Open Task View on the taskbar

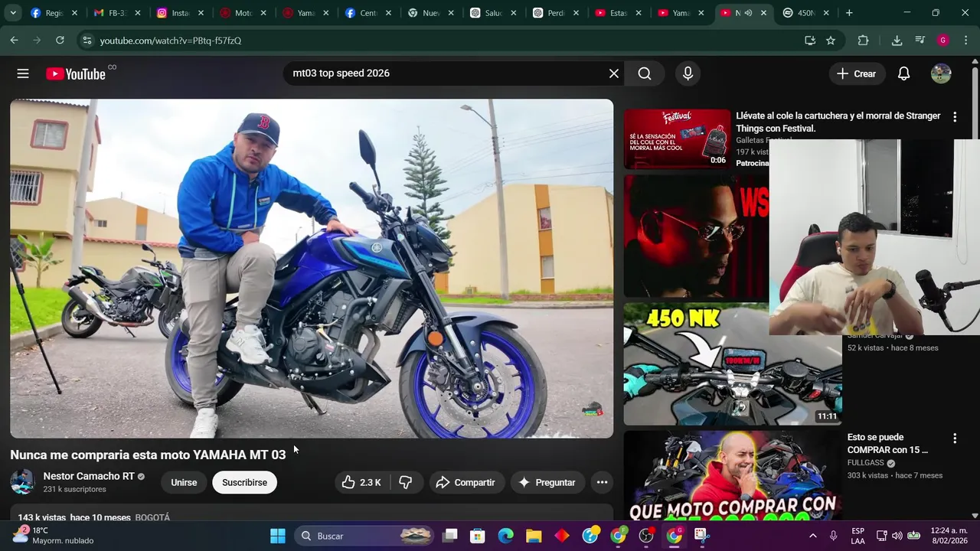(449, 536)
